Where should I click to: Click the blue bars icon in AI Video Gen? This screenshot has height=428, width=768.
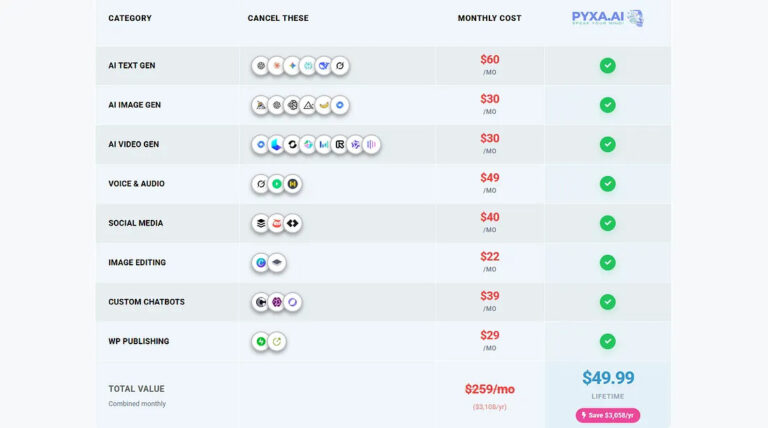(324, 144)
